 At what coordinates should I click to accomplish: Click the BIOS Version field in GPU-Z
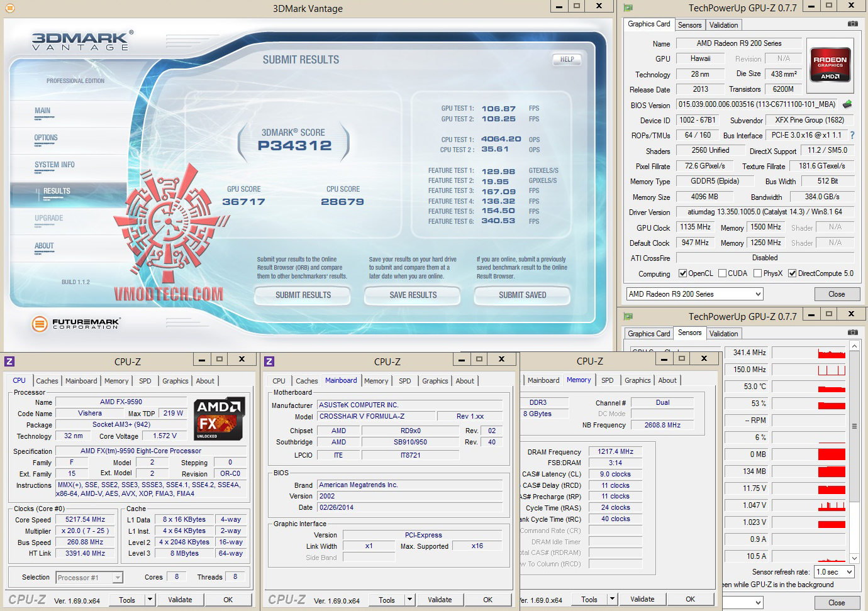[x=757, y=104]
